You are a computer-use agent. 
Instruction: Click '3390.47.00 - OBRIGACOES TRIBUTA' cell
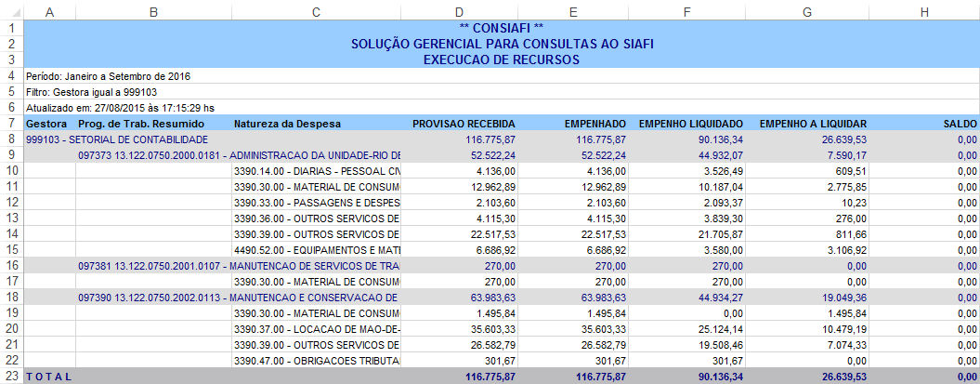316,360
